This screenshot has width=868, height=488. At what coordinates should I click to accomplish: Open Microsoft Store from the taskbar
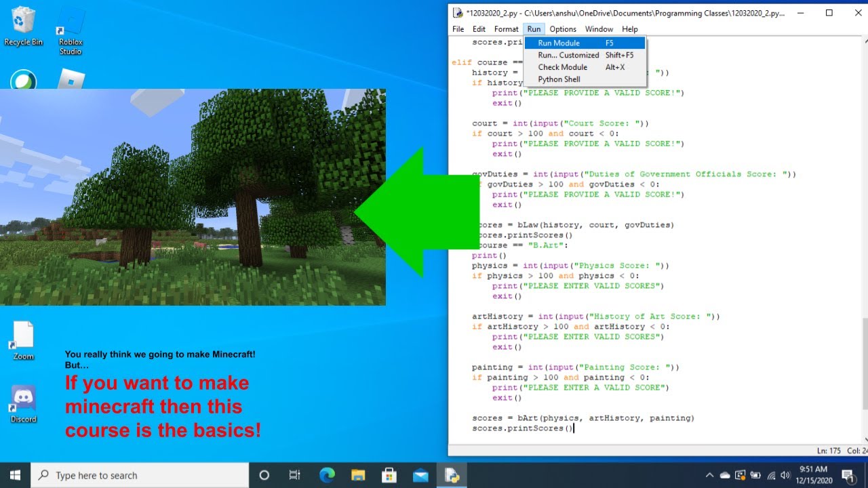389,475
